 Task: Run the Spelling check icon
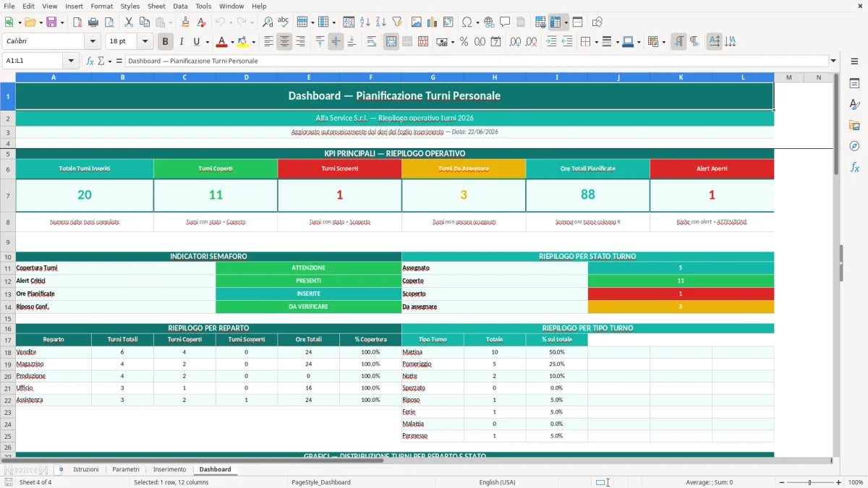click(x=284, y=22)
